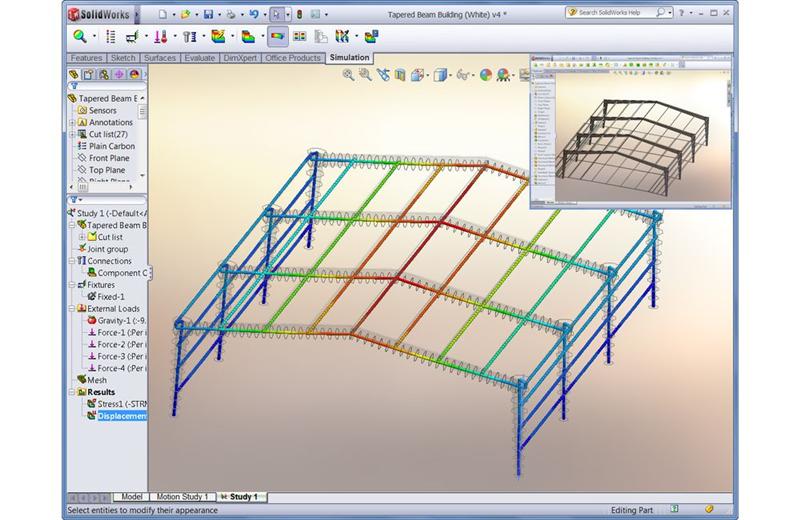Viewport: 800px width, 520px height.
Task: Click the Save icon in the title bar
Action: click(x=208, y=15)
